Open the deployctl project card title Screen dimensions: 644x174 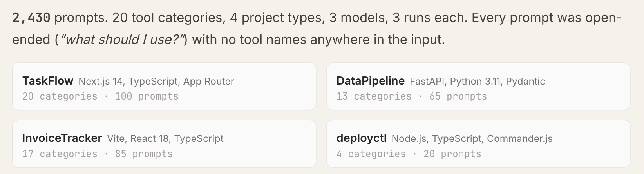pyautogui.click(x=361, y=138)
